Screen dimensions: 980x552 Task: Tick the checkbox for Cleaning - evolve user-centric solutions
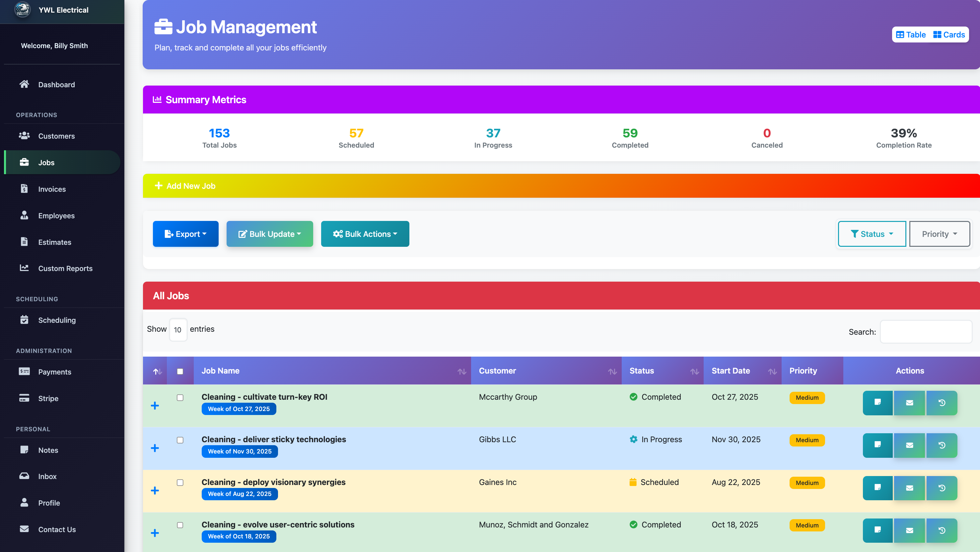pyautogui.click(x=180, y=525)
